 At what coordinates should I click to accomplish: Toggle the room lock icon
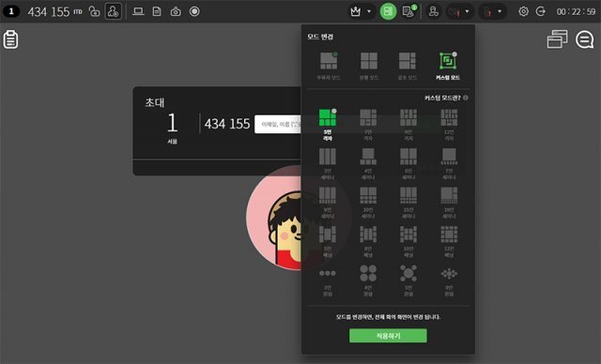pyautogui.click(x=94, y=11)
